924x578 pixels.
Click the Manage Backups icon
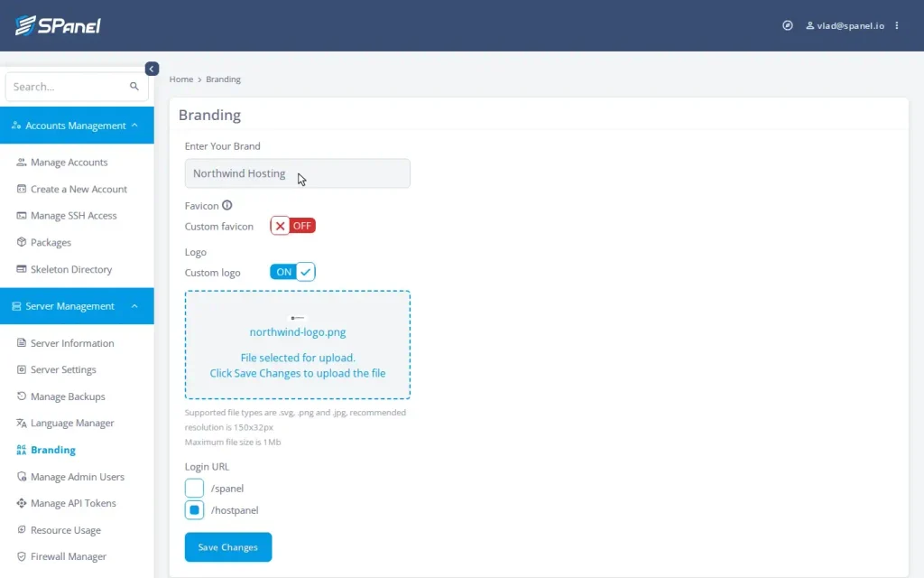pyautogui.click(x=22, y=396)
